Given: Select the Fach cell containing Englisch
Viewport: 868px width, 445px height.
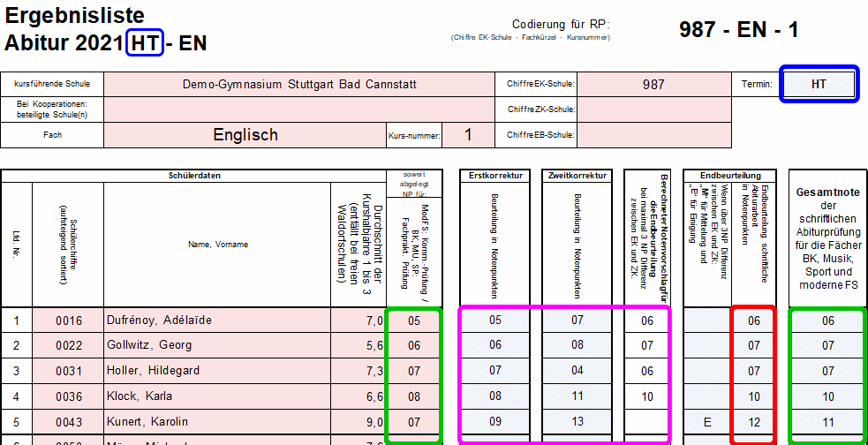Looking at the screenshot, I should point(245,135).
